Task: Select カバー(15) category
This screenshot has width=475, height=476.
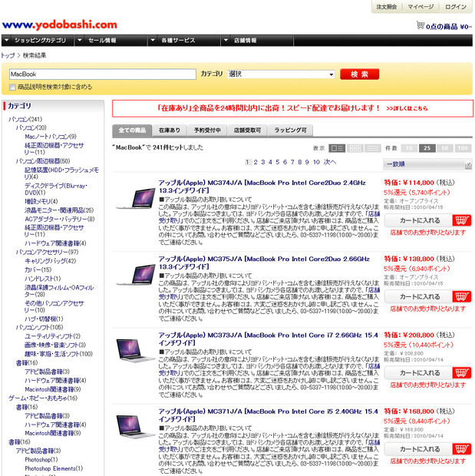Action: 38,270
